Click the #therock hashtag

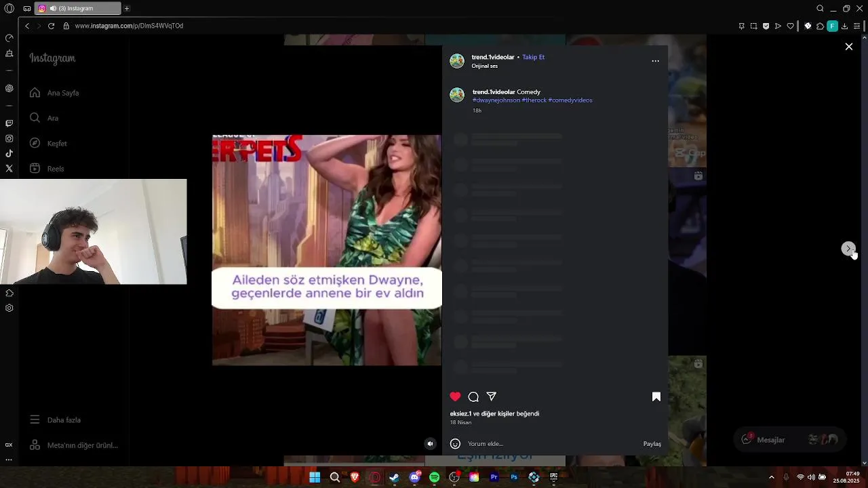(534, 100)
